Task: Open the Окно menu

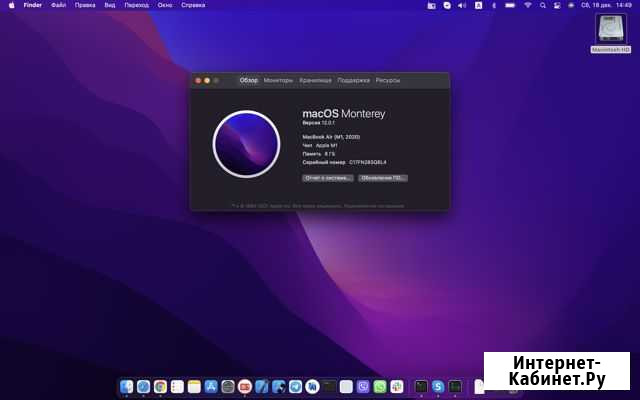Action: [165, 5]
